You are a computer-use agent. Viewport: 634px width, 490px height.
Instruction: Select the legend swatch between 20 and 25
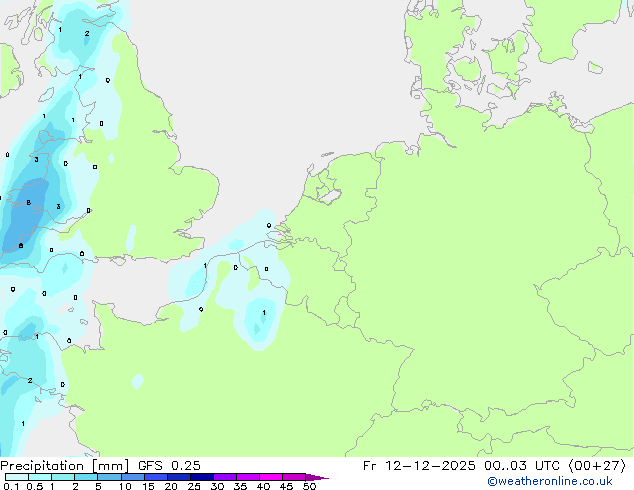point(178,477)
